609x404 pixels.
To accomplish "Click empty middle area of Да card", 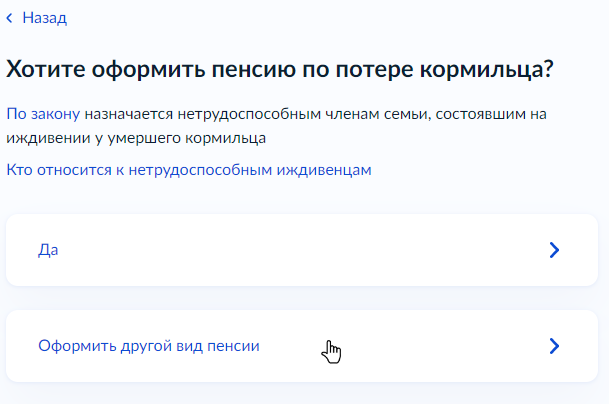I will [x=300, y=250].
